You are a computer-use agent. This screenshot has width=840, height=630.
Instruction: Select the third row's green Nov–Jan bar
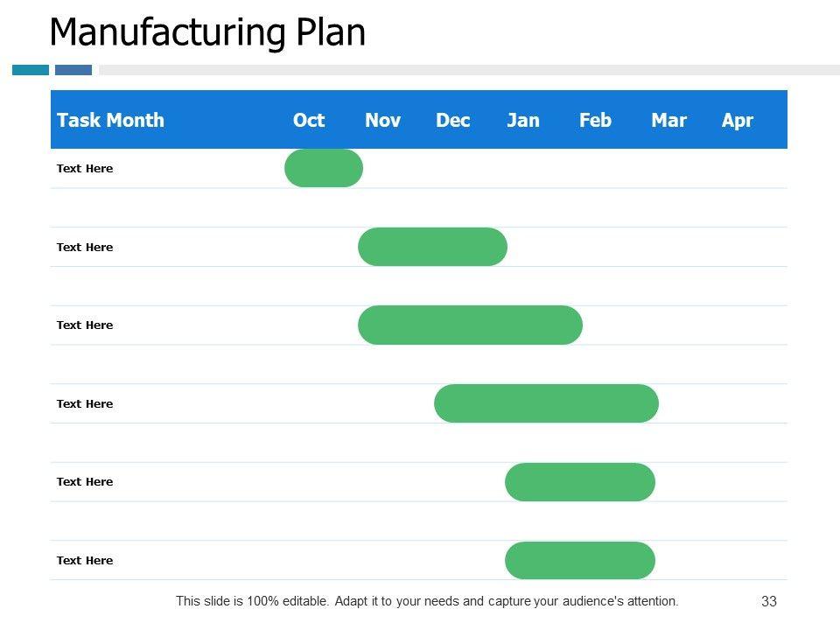470,325
